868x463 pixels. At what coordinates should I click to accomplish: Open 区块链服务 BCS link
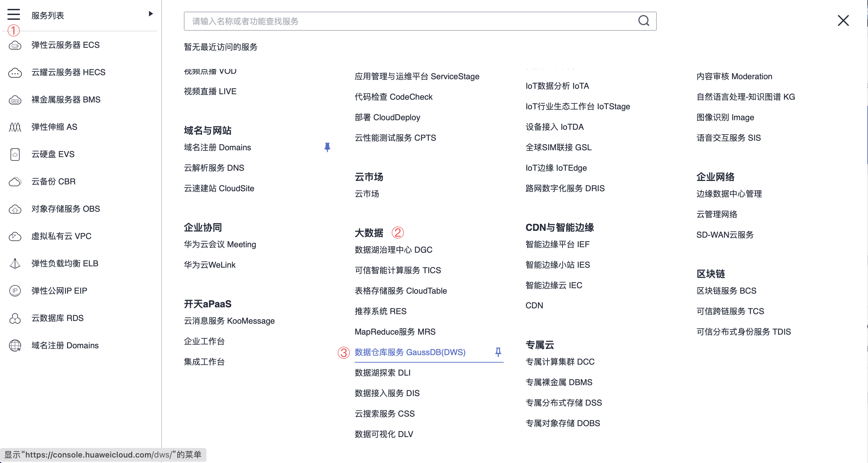tap(726, 291)
